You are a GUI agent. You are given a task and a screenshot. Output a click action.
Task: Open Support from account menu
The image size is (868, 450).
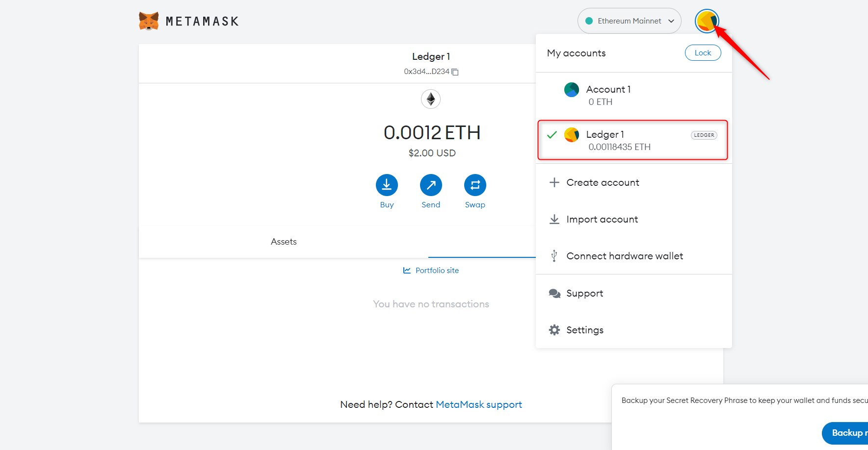[x=584, y=293]
